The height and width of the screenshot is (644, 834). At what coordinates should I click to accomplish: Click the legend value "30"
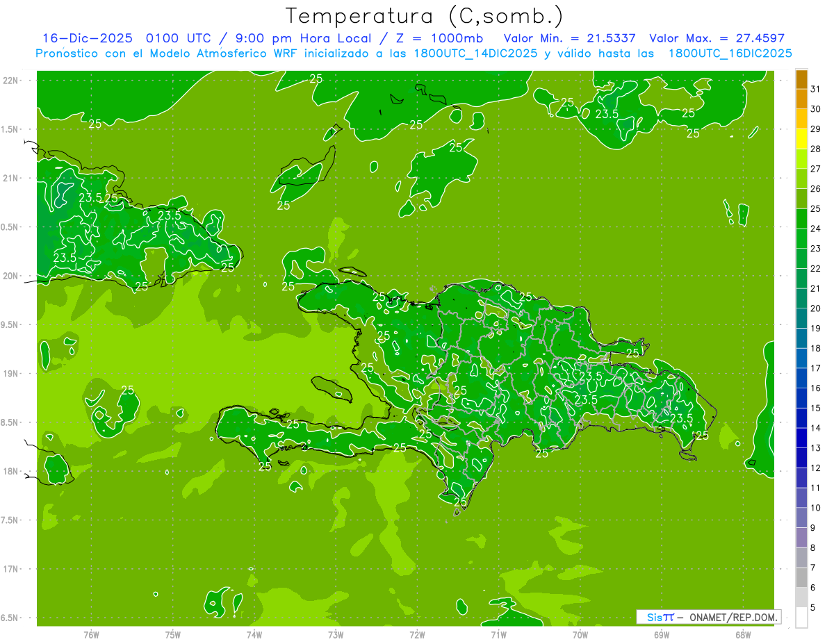click(816, 109)
